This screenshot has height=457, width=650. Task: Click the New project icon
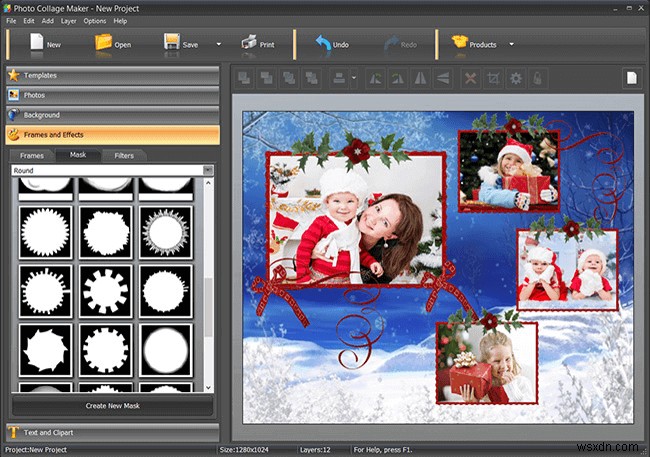coord(38,43)
